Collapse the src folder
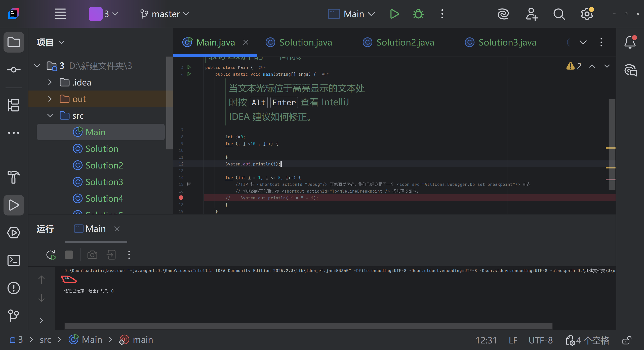The width and height of the screenshot is (644, 350). point(50,116)
